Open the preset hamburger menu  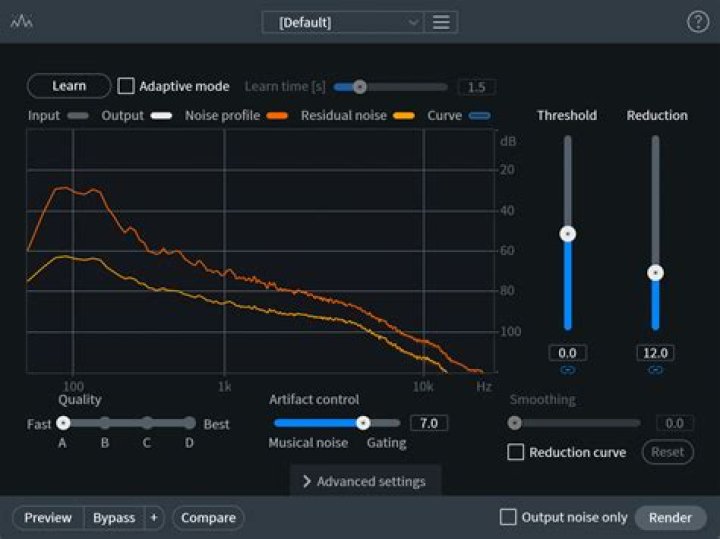[441, 22]
